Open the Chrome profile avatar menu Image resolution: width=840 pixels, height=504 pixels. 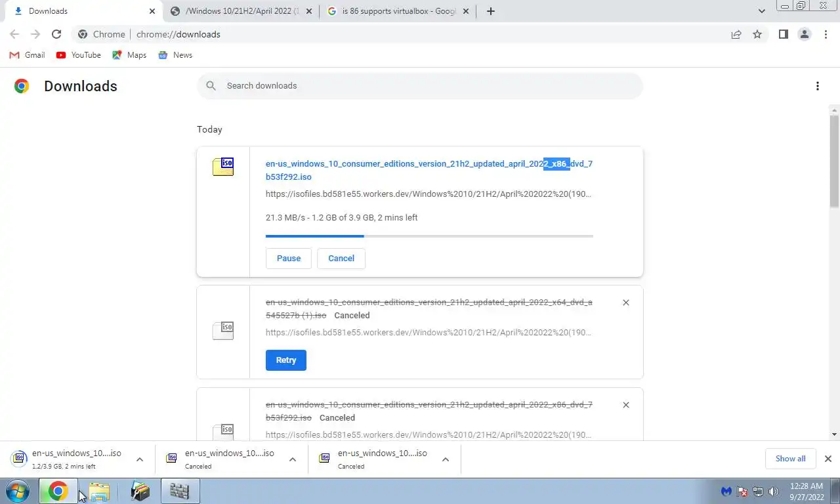coord(804,34)
